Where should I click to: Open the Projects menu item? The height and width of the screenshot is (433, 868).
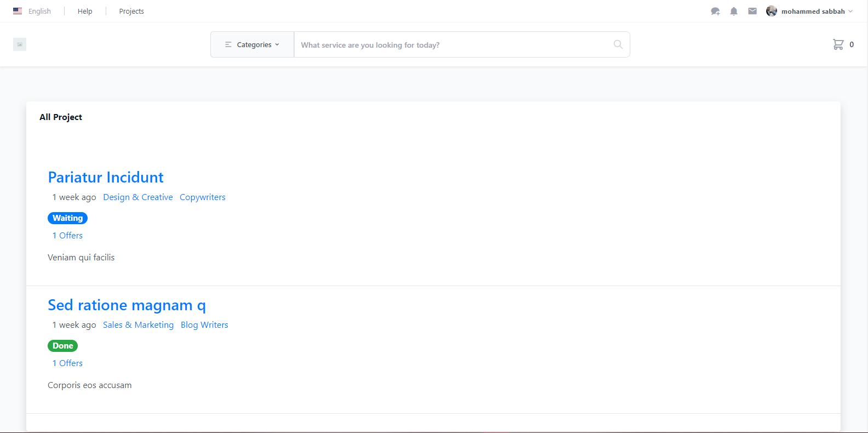pyautogui.click(x=131, y=12)
